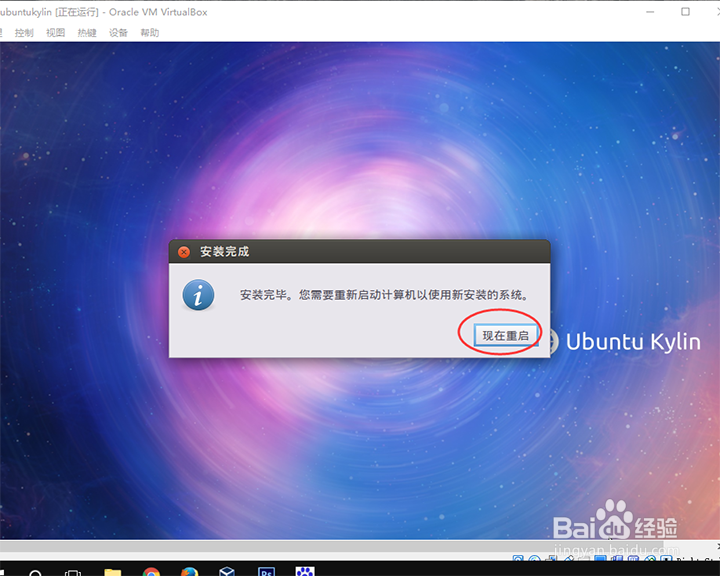Open Baidu paw app on taskbar
Screen dimensions: 720x576
[x=305, y=571]
